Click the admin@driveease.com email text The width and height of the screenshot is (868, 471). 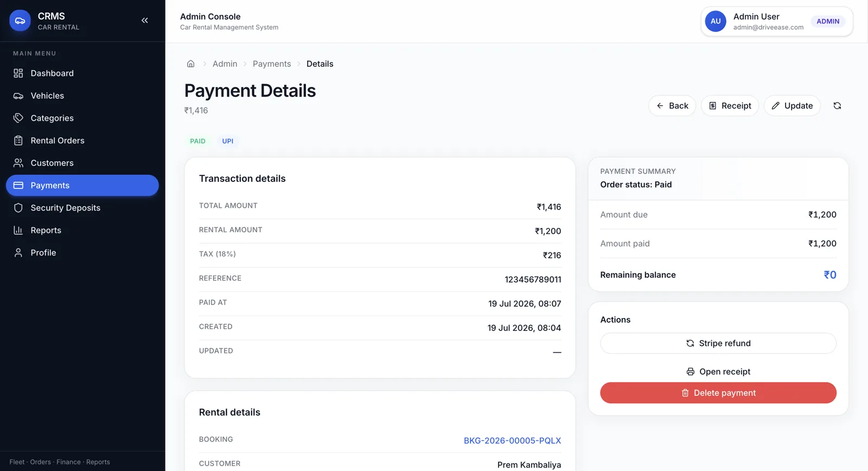(x=768, y=27)
